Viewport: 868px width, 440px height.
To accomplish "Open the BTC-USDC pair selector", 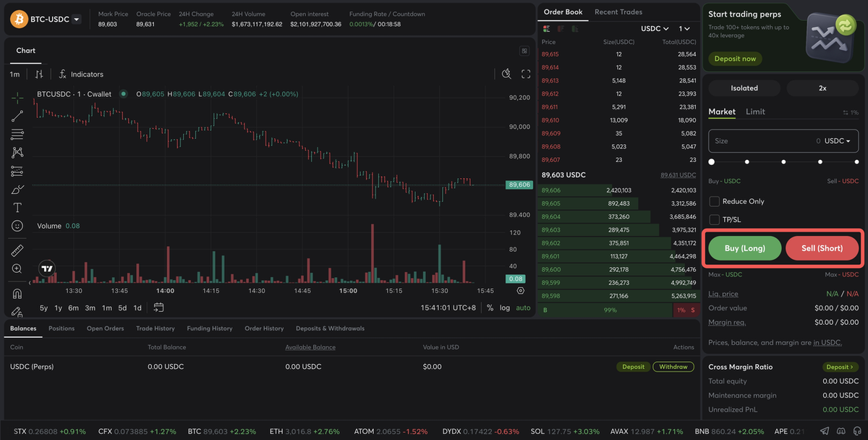I will pos(45,19).
